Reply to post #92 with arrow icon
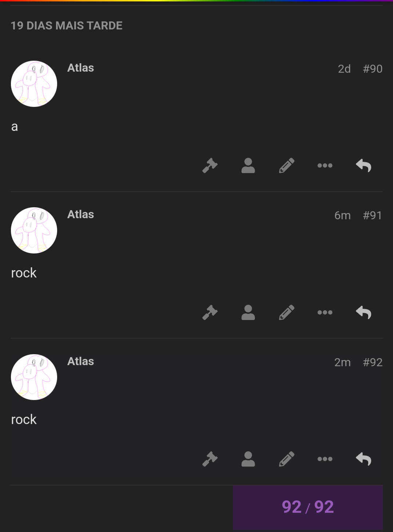The width and height of the screenshot is (393, 532). 364,459
